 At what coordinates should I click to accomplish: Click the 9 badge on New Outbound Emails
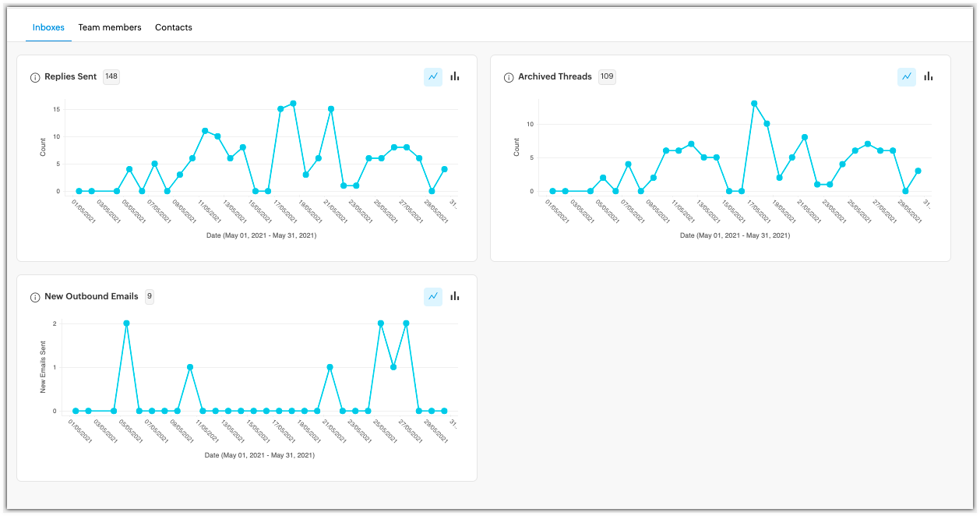(x=148, y=297)
